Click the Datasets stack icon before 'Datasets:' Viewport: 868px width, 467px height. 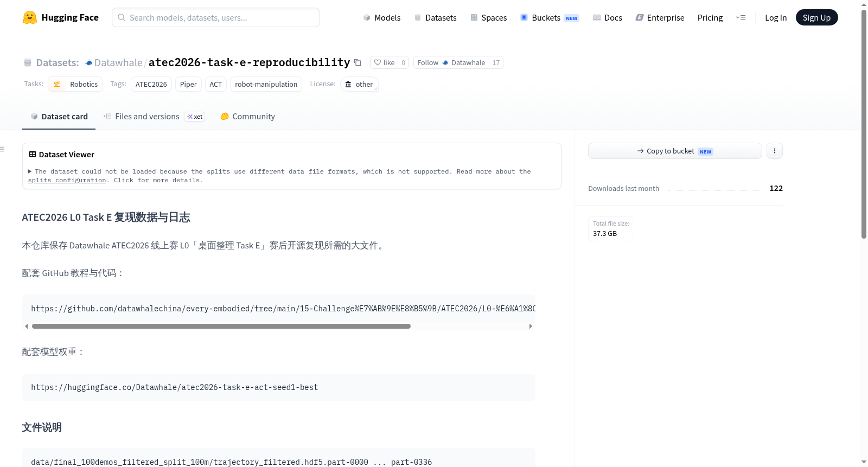tap(28, 62)
